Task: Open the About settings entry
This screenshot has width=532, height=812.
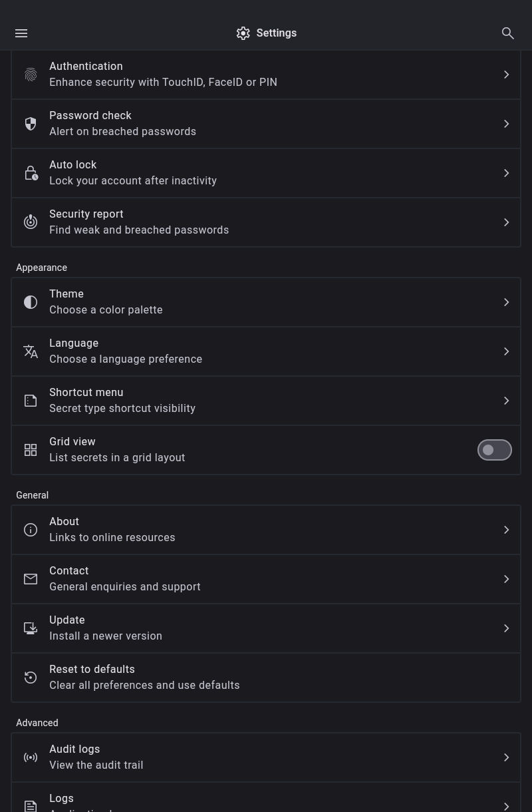Action: (x=266, y=530)
